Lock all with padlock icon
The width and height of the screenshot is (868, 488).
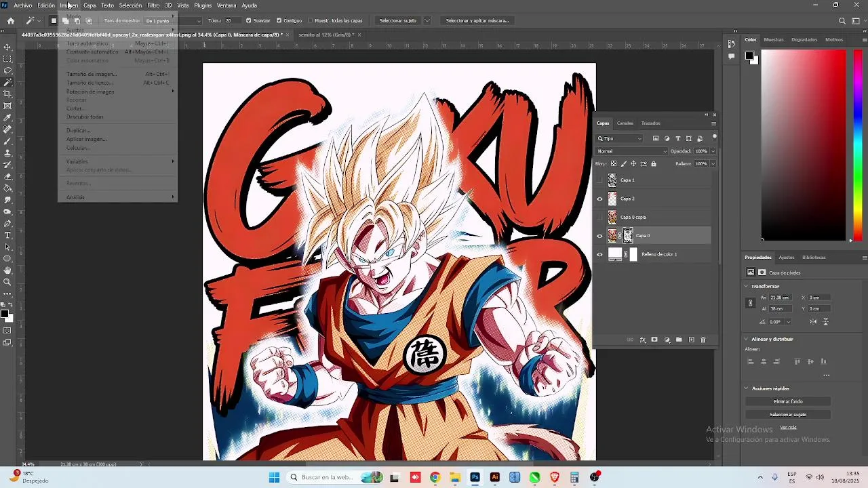(x=654, y=163)
